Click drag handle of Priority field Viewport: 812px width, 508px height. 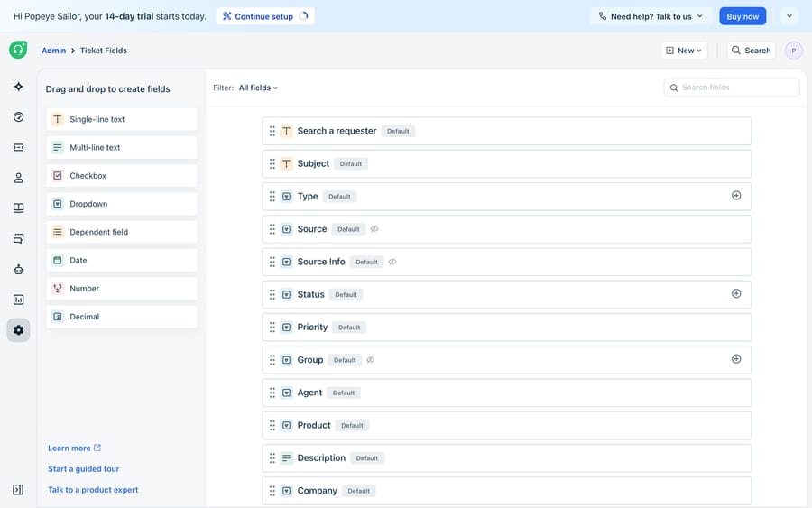point(272,328)
